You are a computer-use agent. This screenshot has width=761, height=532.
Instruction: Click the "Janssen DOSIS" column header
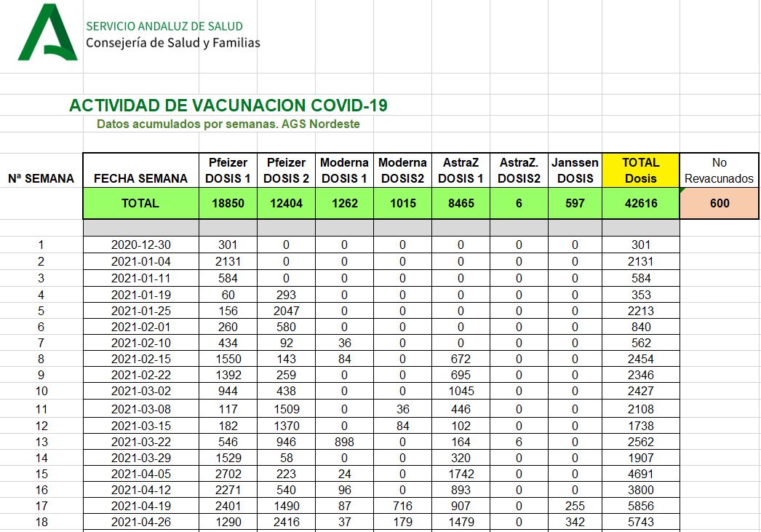pos(575,170)
